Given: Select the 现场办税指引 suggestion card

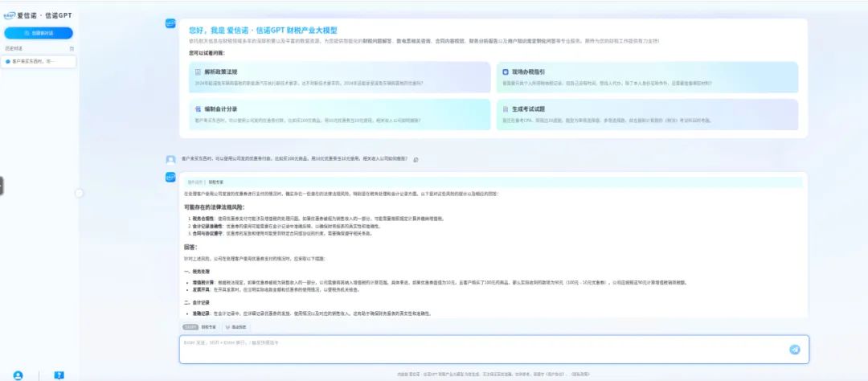Looking at the screenshot, I should coord(647,77).
